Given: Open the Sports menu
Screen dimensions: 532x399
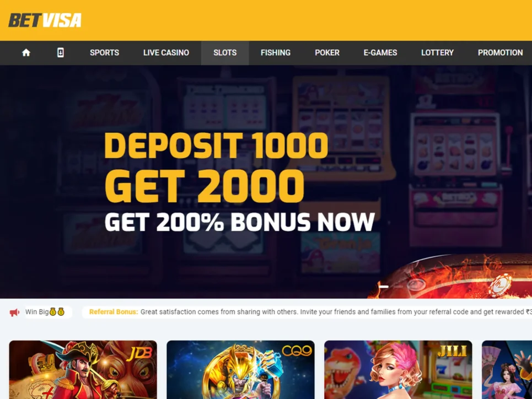Looking at the screenshot, I should 105,52.
